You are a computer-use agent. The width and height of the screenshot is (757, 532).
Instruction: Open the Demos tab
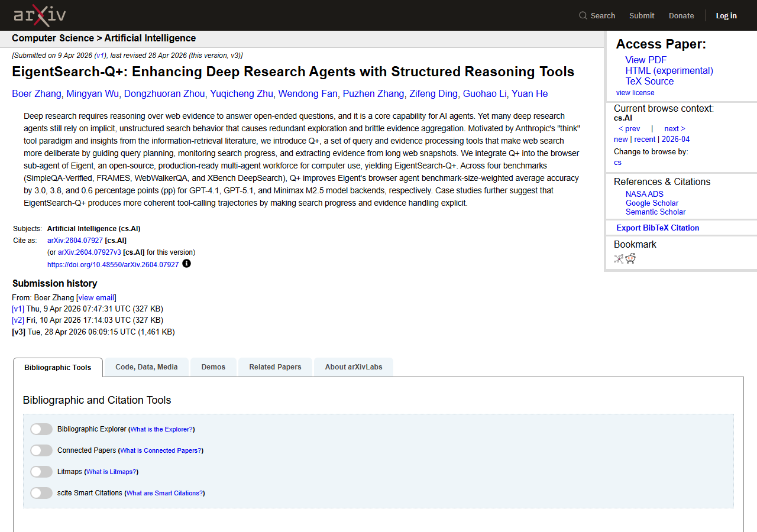click(x=213, y=367)
